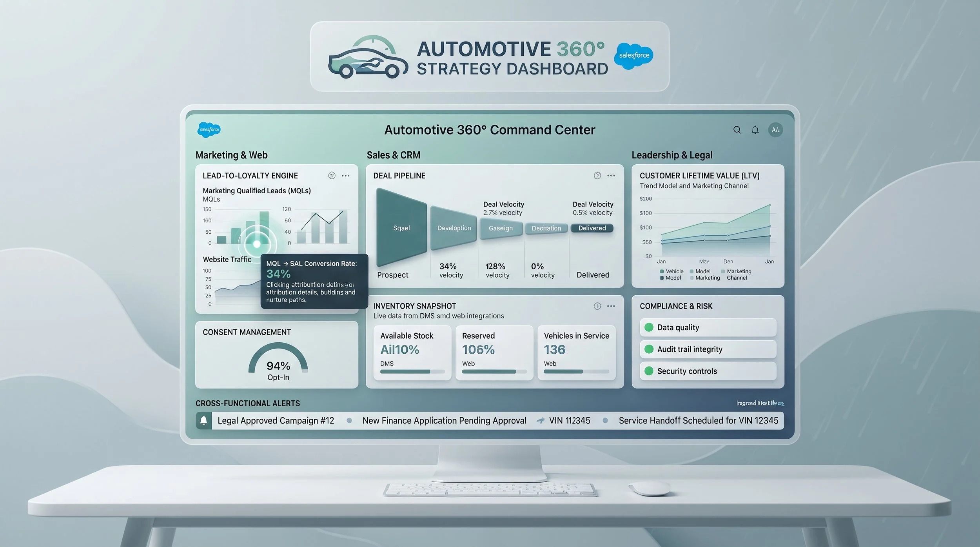Viewport: 980px width, 547px height.
Task: Click the search magnifier icon in header
Action: tap(737, 130)
